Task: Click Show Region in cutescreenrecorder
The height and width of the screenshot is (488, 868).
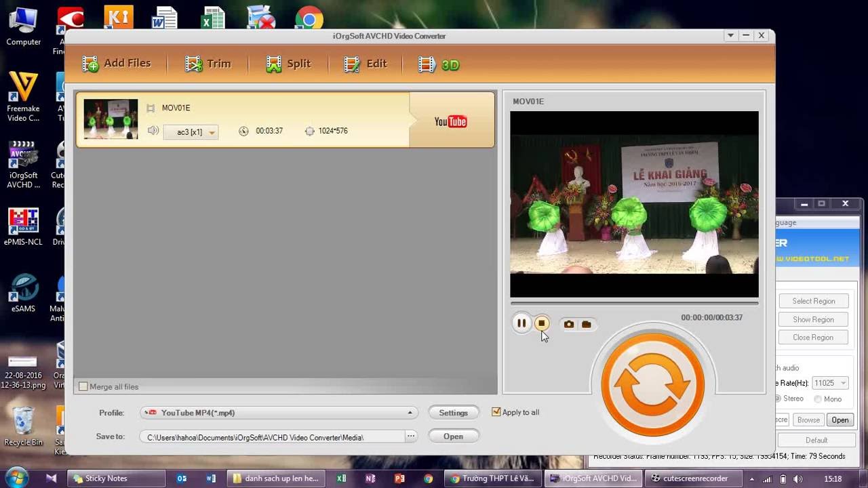Action: [x=812, y=319]
